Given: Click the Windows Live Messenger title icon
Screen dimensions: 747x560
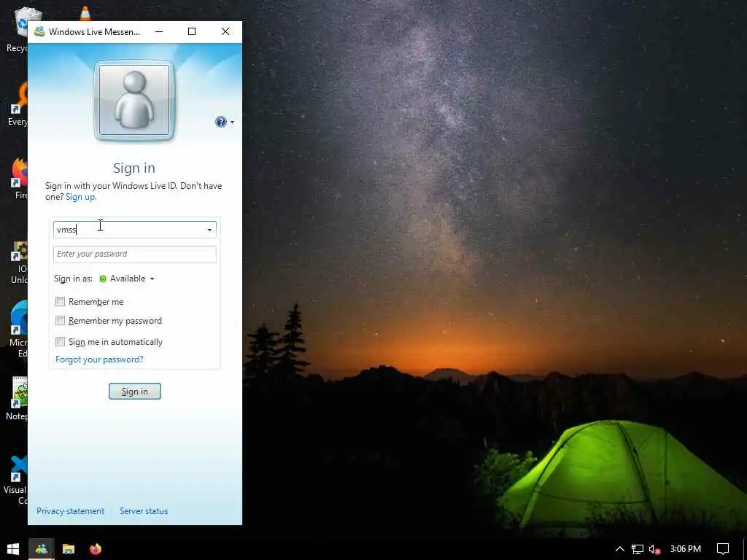Looking at the screenshot, I should tap(39, 31).
